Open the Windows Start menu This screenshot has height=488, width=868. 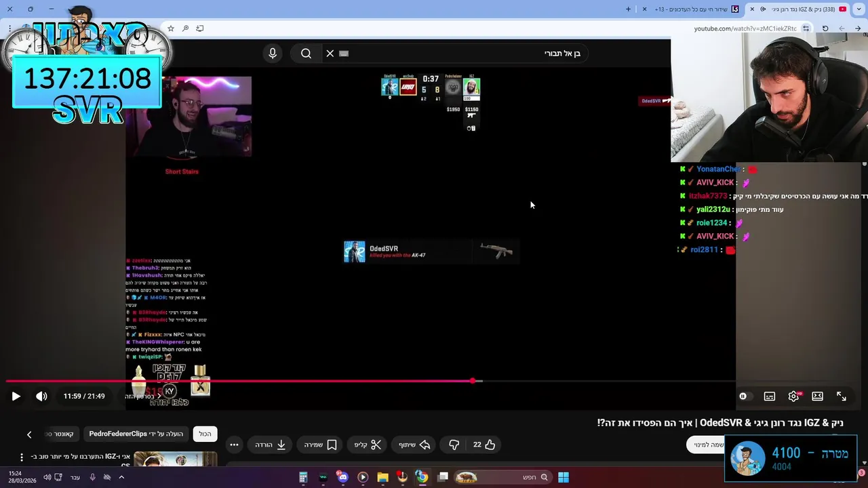point(563,477)
